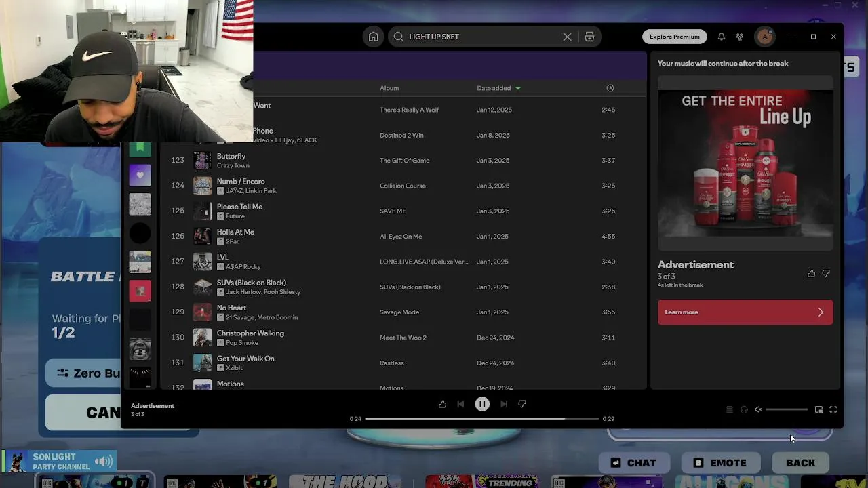Open the TRENDING tile in Fortnite
The height and width of the screenshot is (488, 868).
[x=483, y=483]
